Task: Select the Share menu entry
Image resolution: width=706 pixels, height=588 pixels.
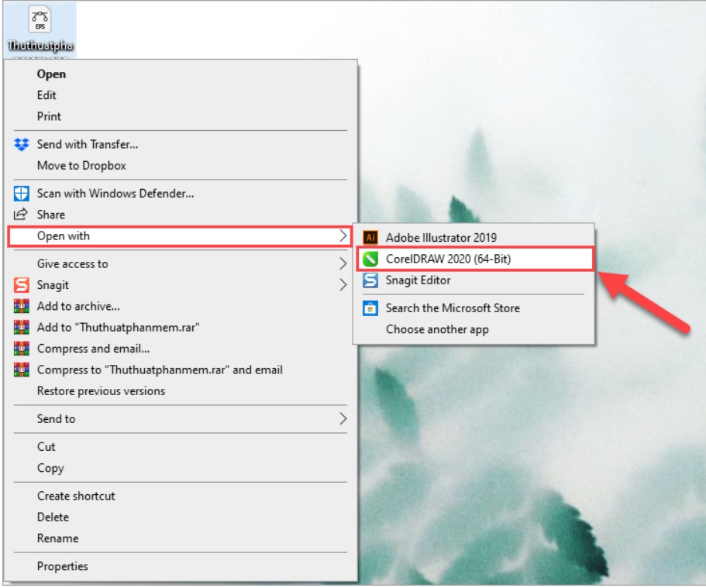Action: point(181,215)
